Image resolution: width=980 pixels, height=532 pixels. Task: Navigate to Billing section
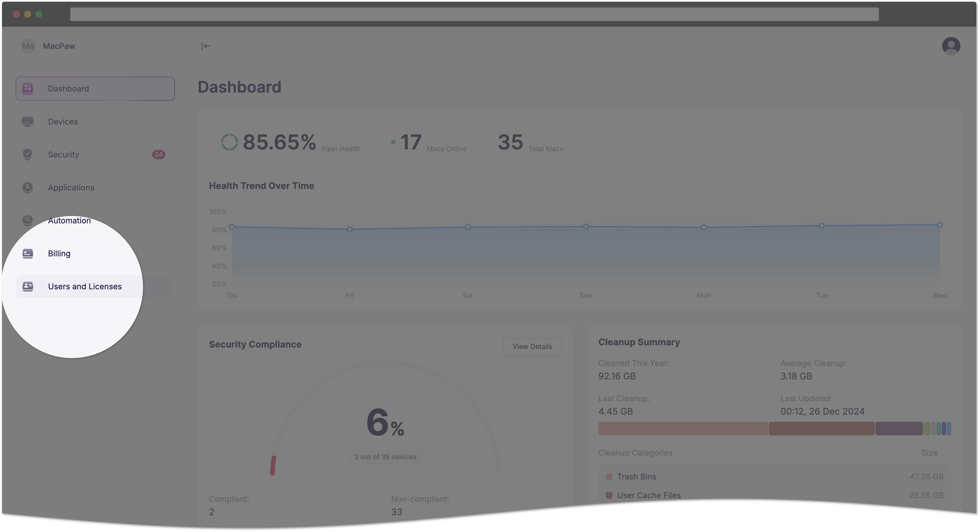tap(59, 253)
